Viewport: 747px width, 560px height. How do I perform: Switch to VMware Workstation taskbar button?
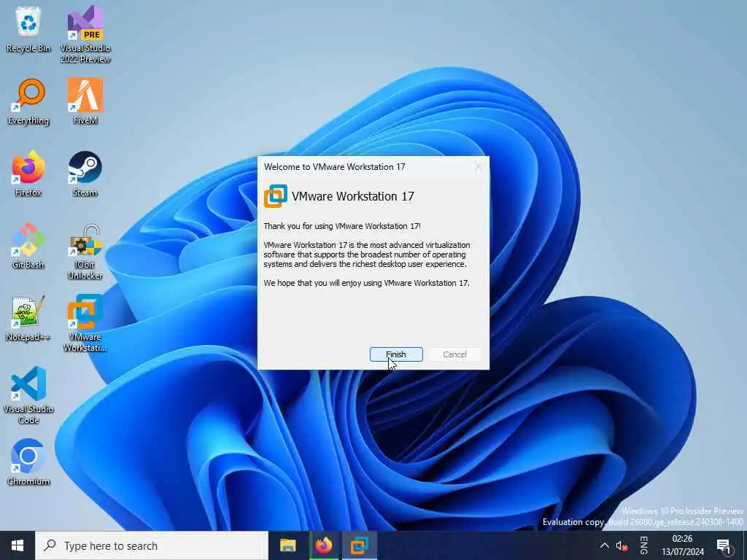click(360, 545)
